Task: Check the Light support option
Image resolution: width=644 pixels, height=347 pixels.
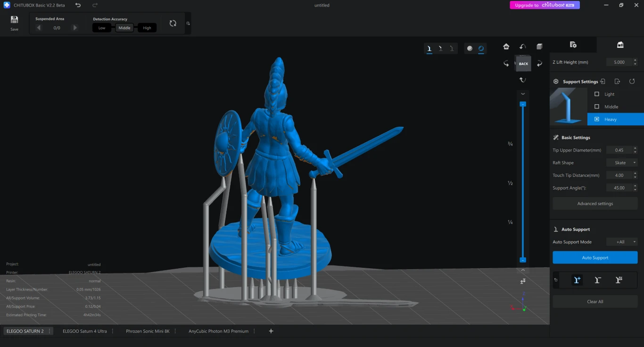Action: 597,94
